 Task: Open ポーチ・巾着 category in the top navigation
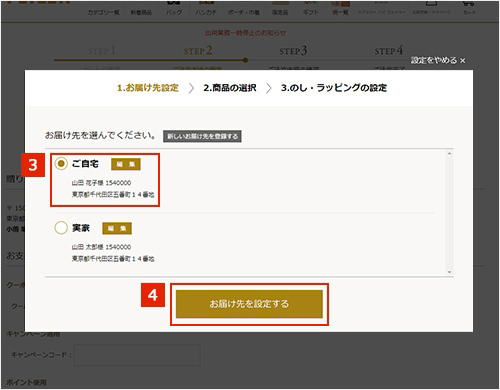(x=243, y=12)
